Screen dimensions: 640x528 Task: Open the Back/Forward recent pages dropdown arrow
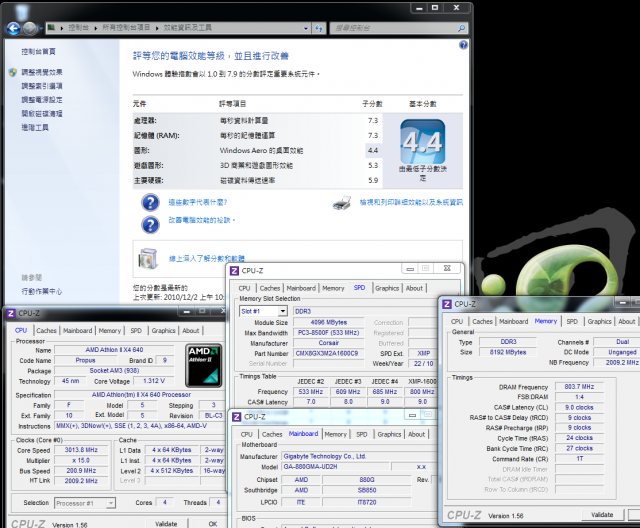pos(41,29)
